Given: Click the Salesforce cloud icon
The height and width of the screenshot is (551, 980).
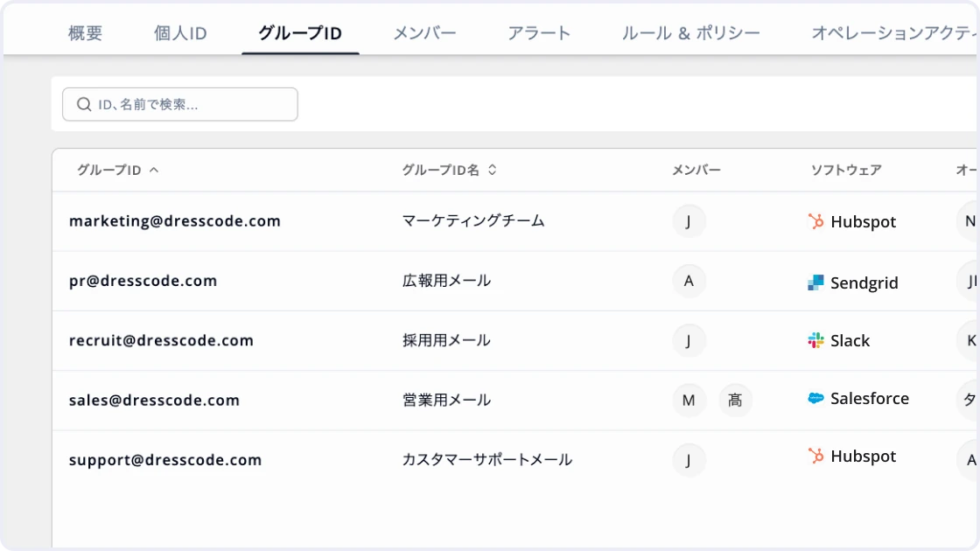Looking at the screenshot, I should click(x=815, y=398).
